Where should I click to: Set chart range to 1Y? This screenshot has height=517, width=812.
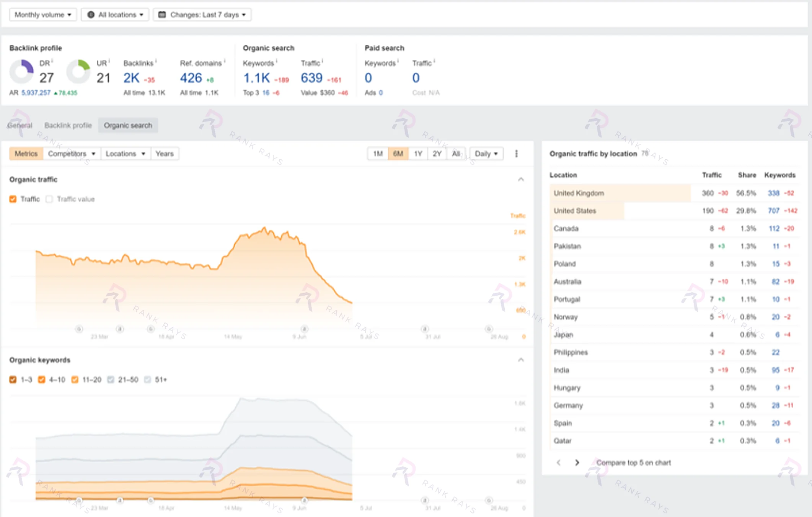pos(418,154)
